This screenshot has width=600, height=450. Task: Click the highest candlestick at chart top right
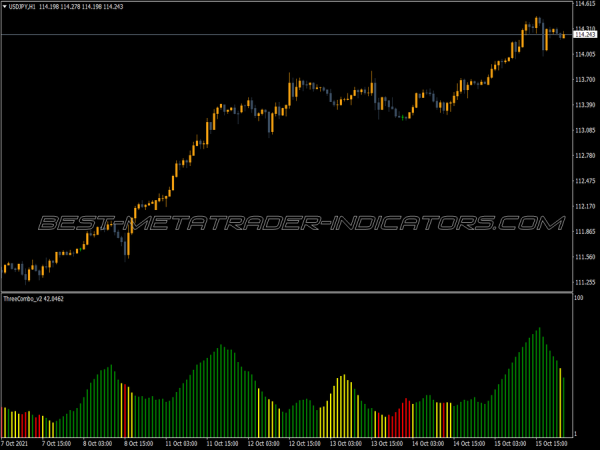coord(537,22)
